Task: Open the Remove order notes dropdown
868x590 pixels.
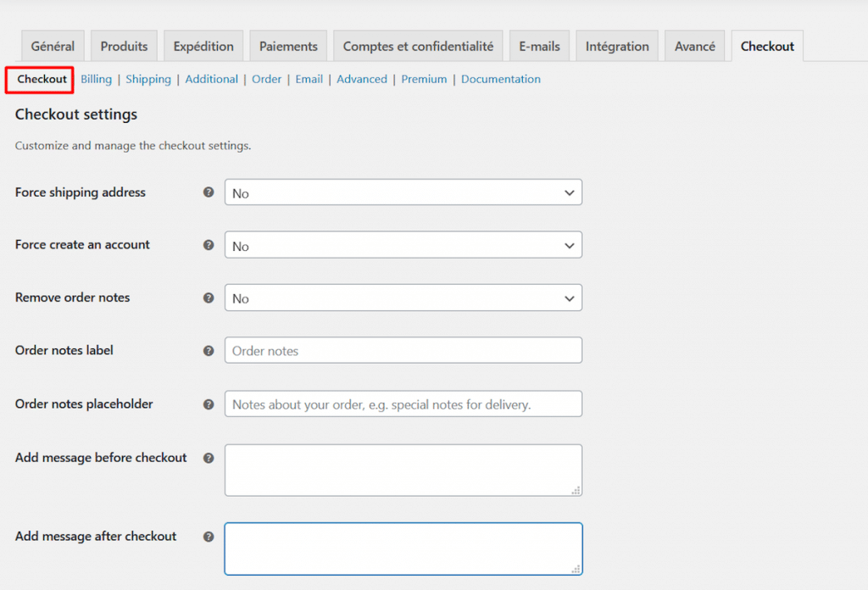Action: [403, 298]
